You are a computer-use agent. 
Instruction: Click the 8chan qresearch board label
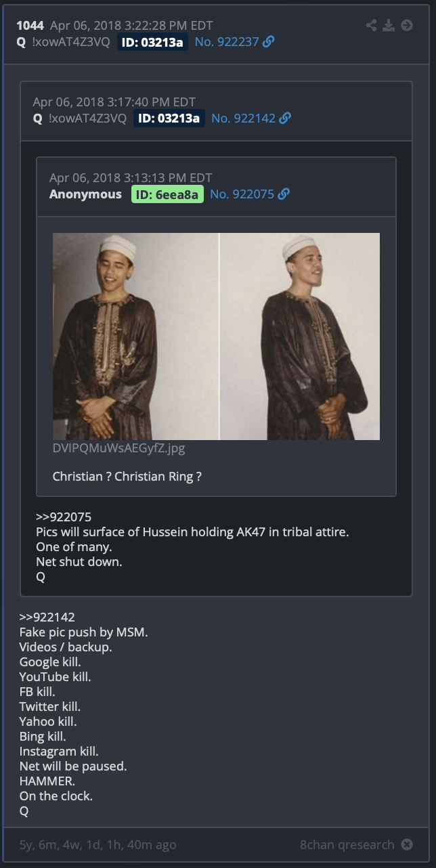point(347,844)
